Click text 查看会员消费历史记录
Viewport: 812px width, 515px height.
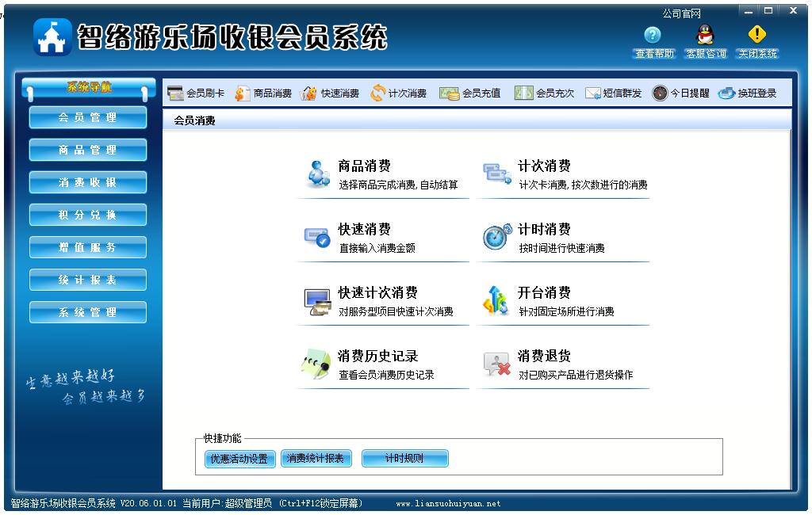[386, 375]
